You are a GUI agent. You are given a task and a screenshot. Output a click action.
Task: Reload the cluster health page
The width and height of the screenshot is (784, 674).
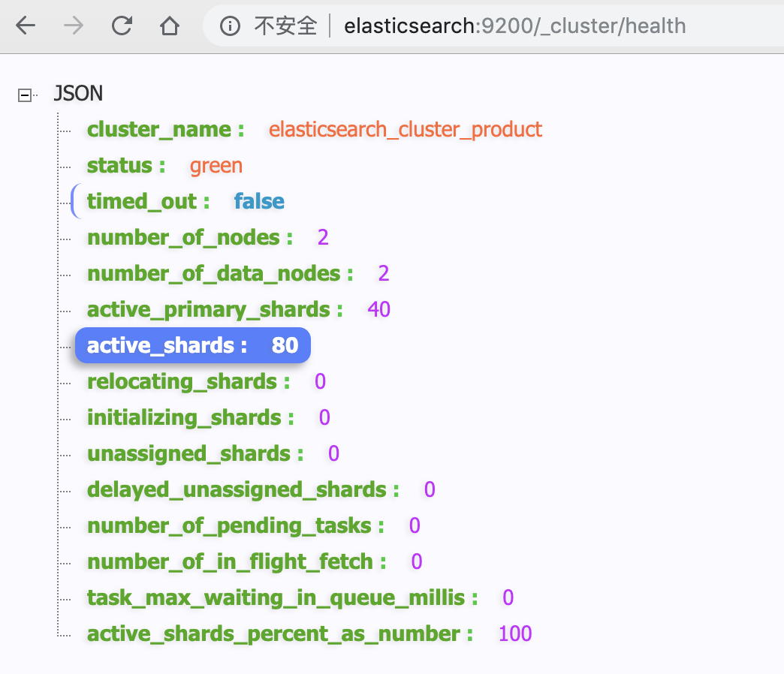point(122,26)
